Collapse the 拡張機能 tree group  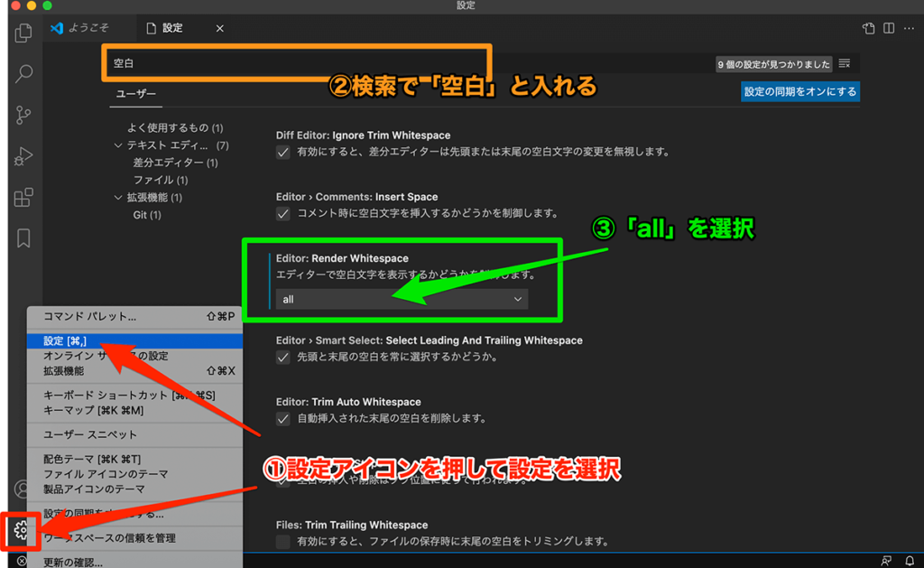coord(118,198)
